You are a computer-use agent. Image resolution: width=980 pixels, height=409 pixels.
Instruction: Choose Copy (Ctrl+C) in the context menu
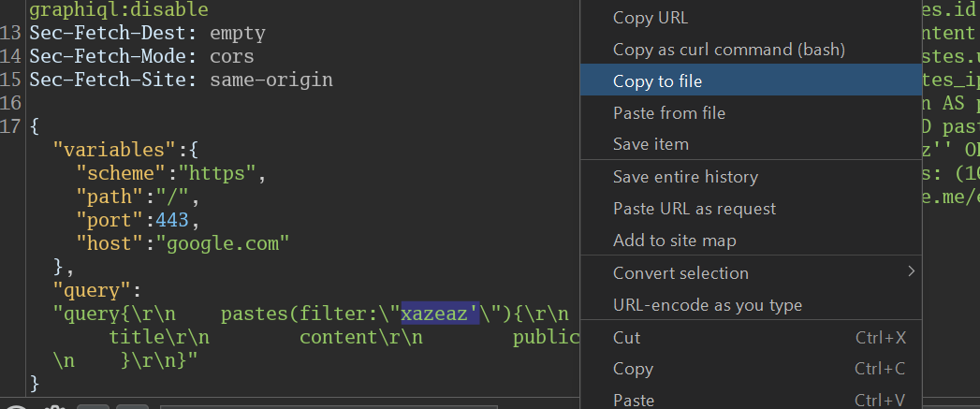tap(751, 369)
